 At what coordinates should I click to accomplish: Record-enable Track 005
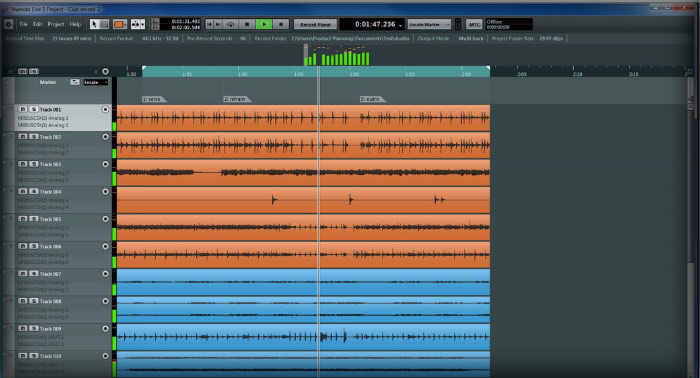(x=105, y=219)
